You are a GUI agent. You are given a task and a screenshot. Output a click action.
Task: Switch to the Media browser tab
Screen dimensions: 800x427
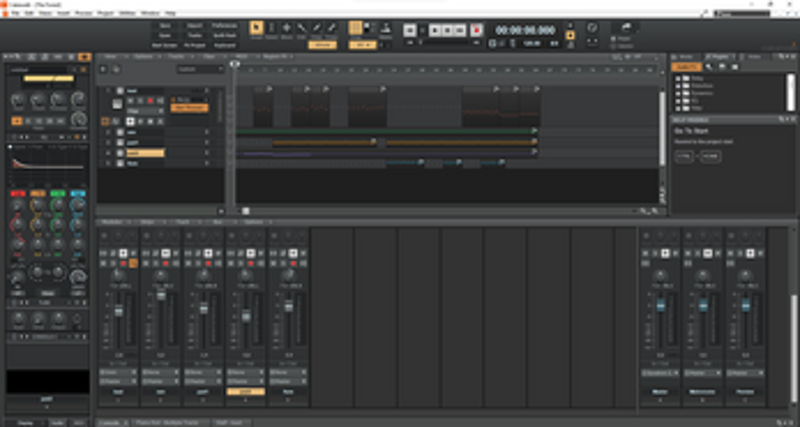pyautogui.click(x=686, y=57)
